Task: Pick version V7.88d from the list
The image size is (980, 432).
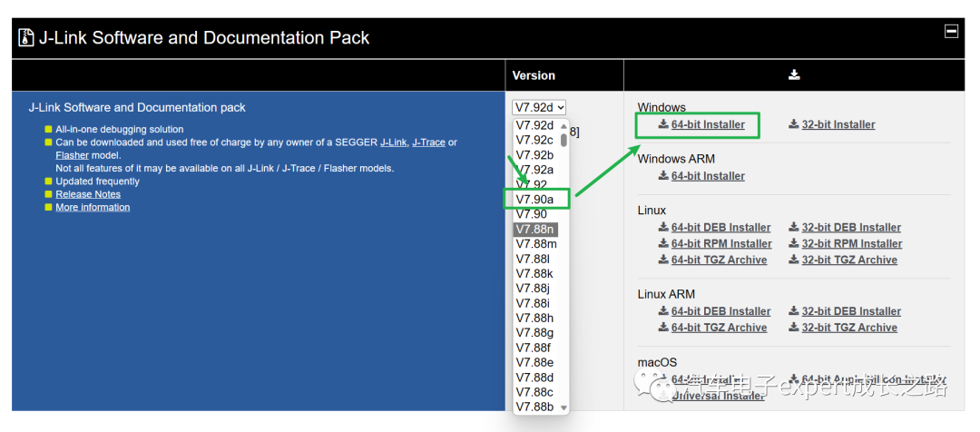Action: [535, 378]
